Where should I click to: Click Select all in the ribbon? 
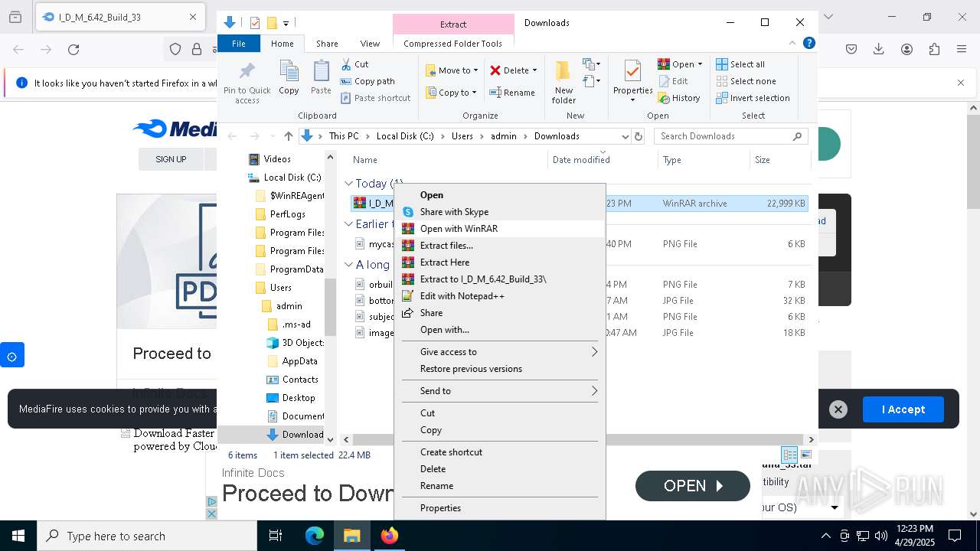coord(740,64)
